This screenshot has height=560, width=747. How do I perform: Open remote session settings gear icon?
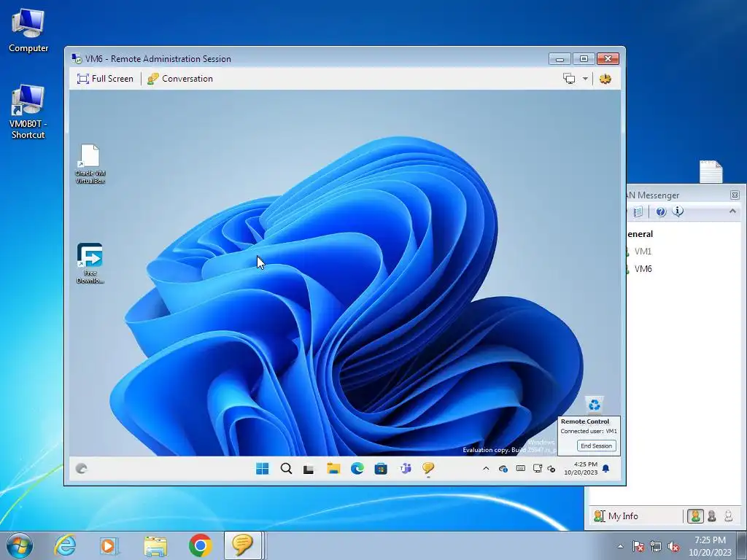click(605, 79)
